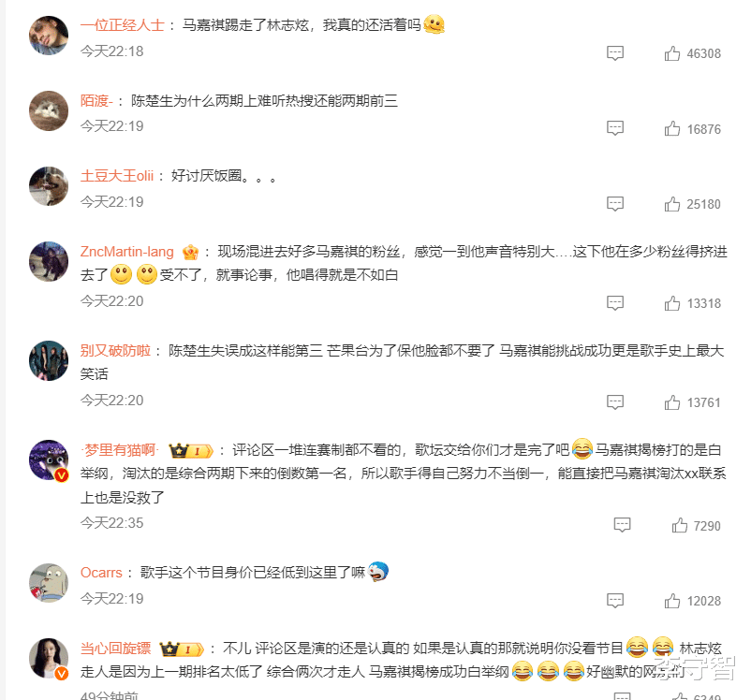
Task: Like the comment with 46308 likes
Action: coord(672,53)
